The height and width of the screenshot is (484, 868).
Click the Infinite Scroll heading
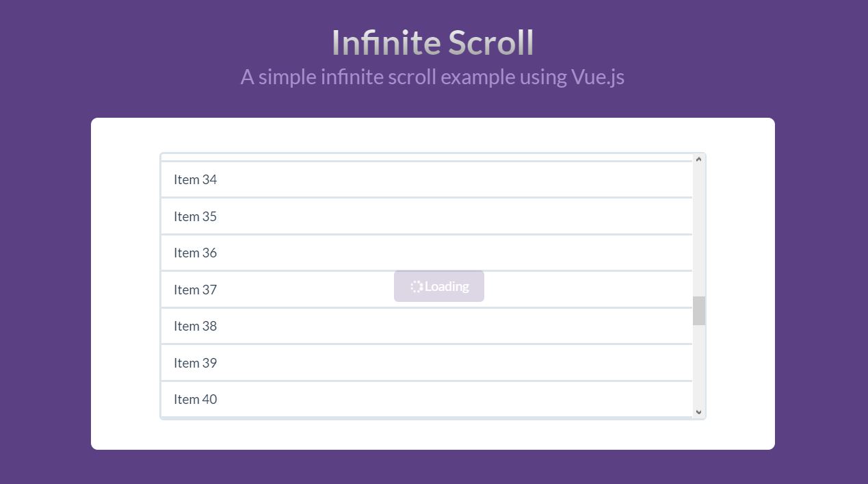click(x=432, y=42)
